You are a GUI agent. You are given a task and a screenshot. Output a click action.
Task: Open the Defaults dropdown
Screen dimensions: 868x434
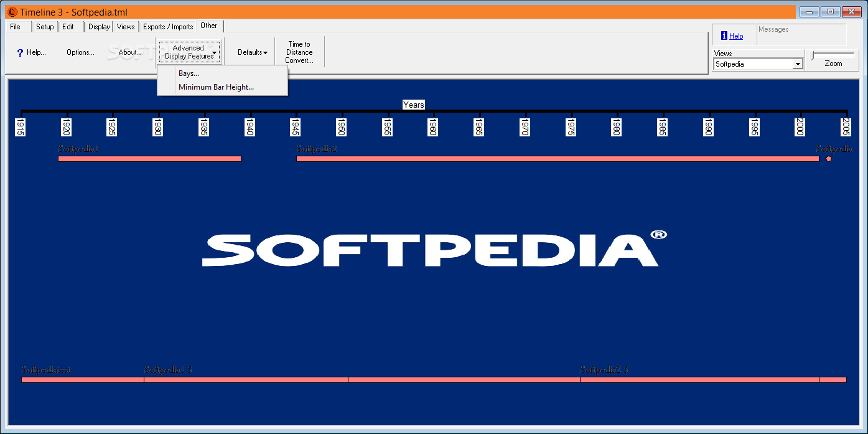pos(251,52)
